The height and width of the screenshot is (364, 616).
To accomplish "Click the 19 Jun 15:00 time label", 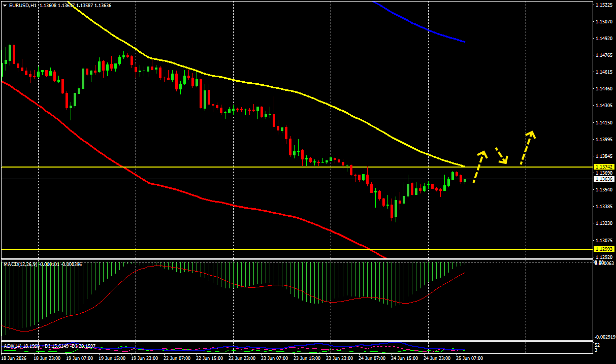I will click(x=111, y=358).
